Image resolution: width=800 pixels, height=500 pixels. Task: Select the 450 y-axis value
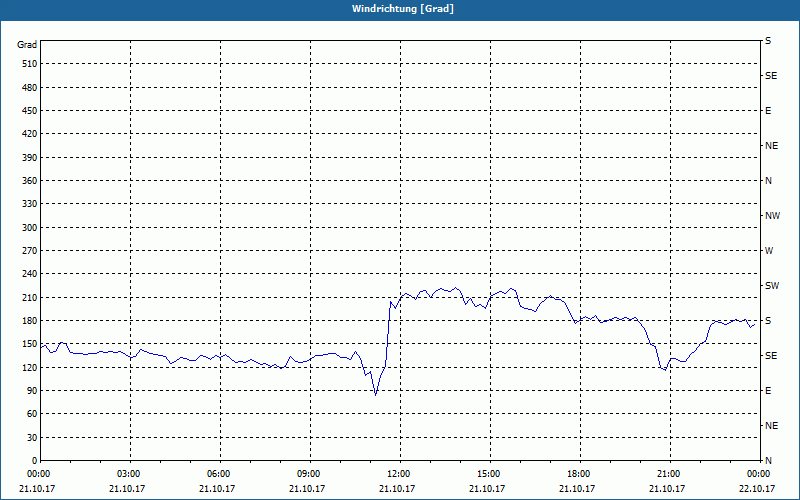coord(30,111)
